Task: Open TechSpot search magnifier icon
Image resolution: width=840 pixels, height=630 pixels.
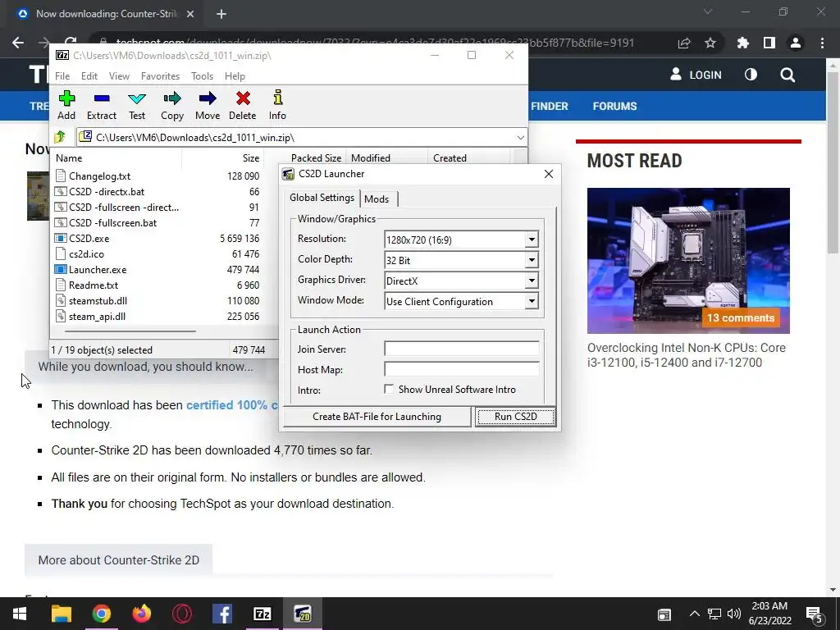Action: click(x=787, y=75)
